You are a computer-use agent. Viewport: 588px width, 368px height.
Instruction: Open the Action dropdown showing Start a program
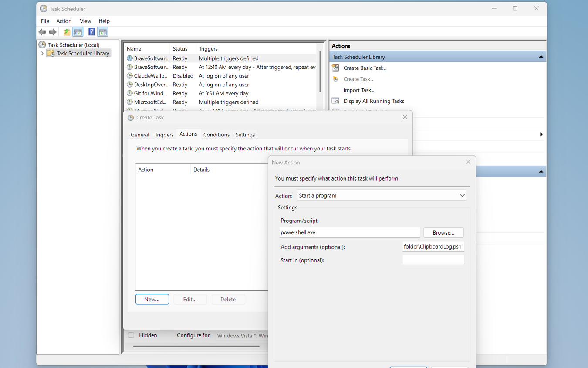(382, 195)
